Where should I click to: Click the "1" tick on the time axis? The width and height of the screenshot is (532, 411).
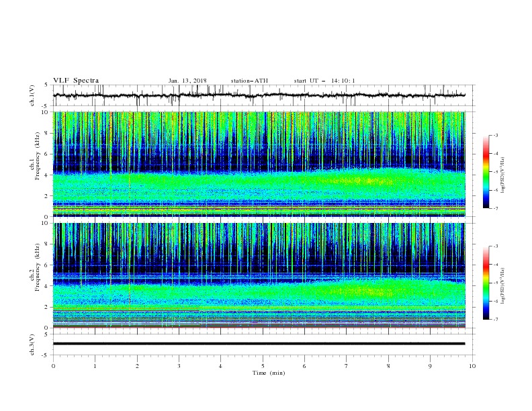[x=95, y=366]
